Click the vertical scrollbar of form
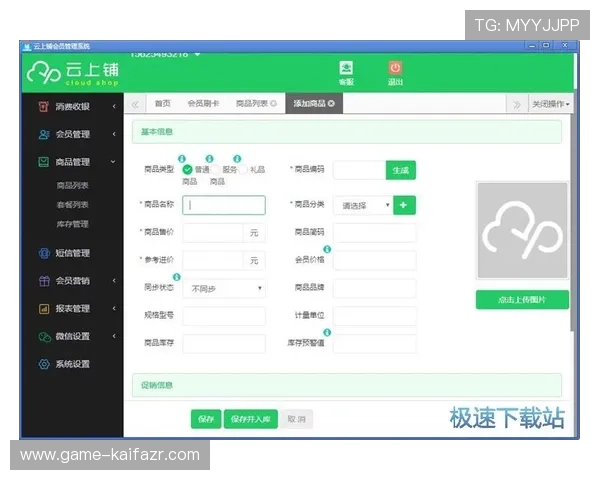The height and width of the screenshot is (480, 600). pyautogui.click(x=572, y=222)
